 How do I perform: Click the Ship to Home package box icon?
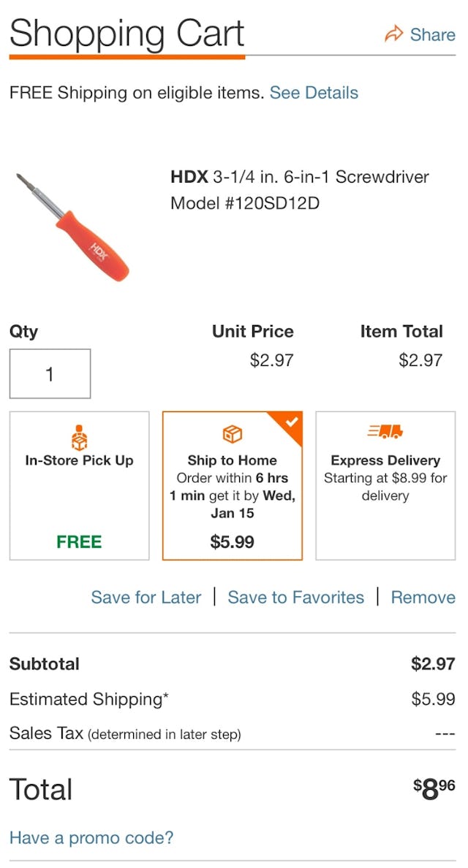[233, 433]
